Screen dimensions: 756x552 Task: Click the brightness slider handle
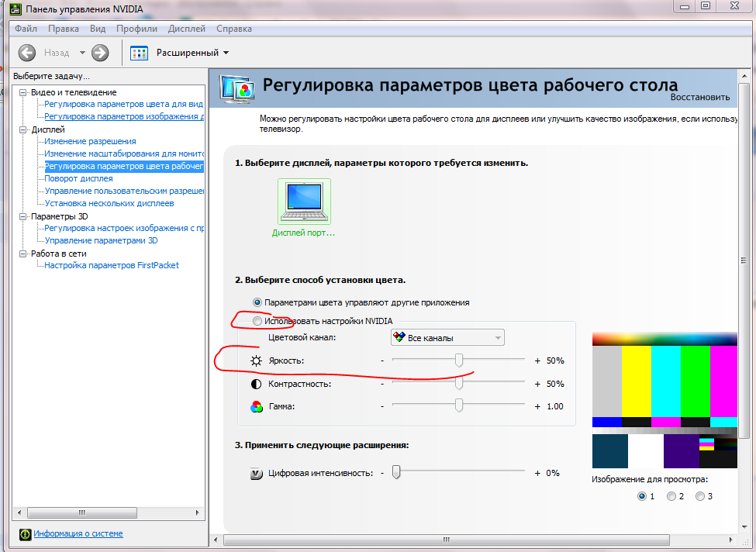pos(459,361)
